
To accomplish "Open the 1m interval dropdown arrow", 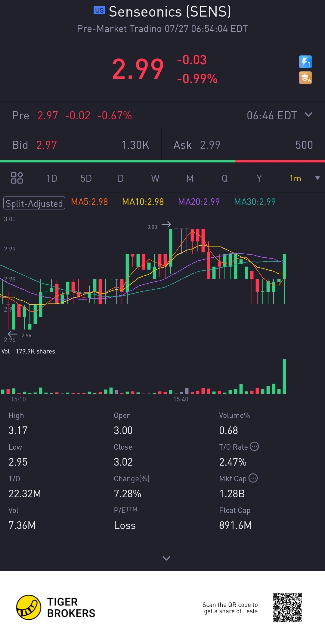I will tap(317, 178).
